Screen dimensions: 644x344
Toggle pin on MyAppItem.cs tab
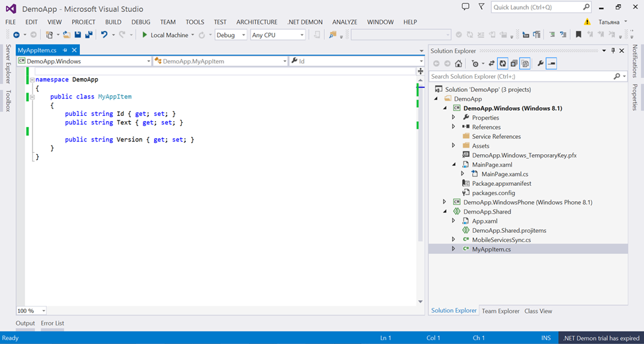tap(65, 50)
